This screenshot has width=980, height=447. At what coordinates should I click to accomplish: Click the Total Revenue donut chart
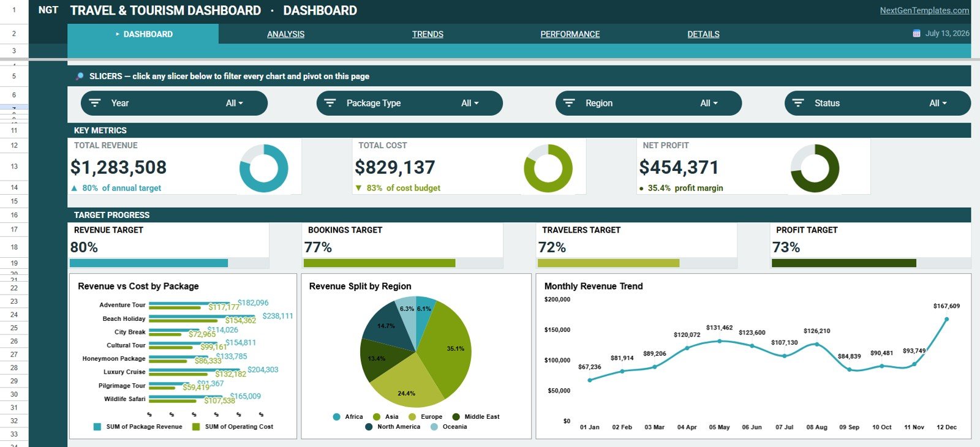point(263,168)
